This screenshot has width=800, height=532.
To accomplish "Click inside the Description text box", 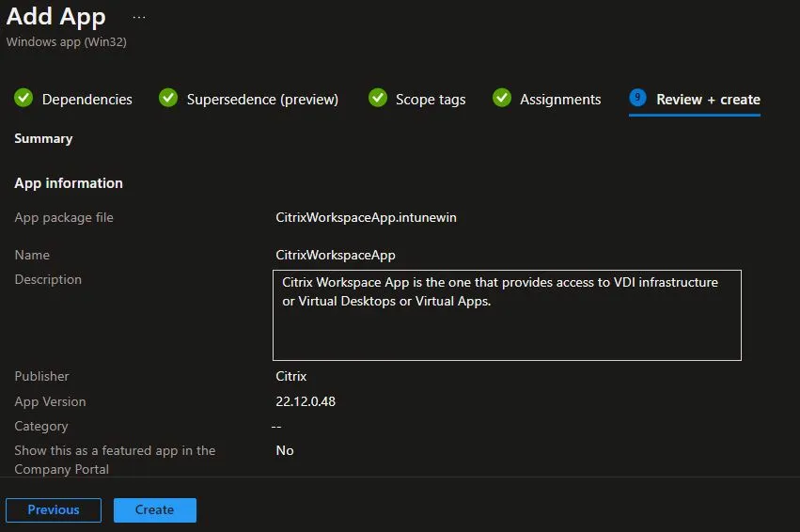I will click(x=507, y=315).
